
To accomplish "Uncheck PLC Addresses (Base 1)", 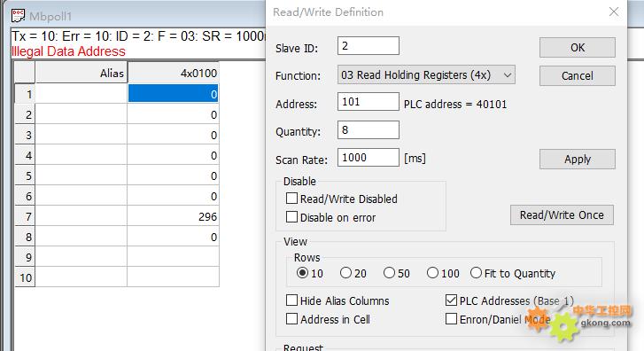I will pos(451,300).
